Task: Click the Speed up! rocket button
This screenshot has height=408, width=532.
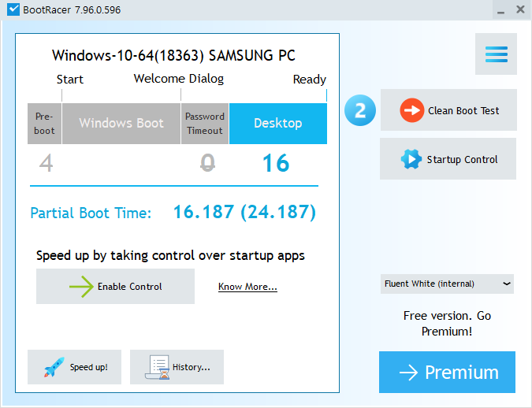Action: pos(74,367)
